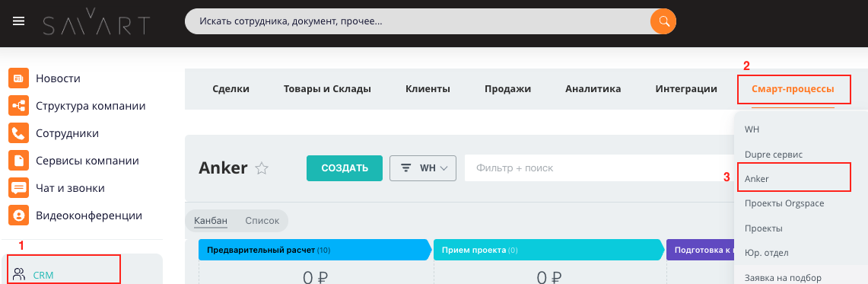Click the filter lines icon beside WH

pos(405,168)
